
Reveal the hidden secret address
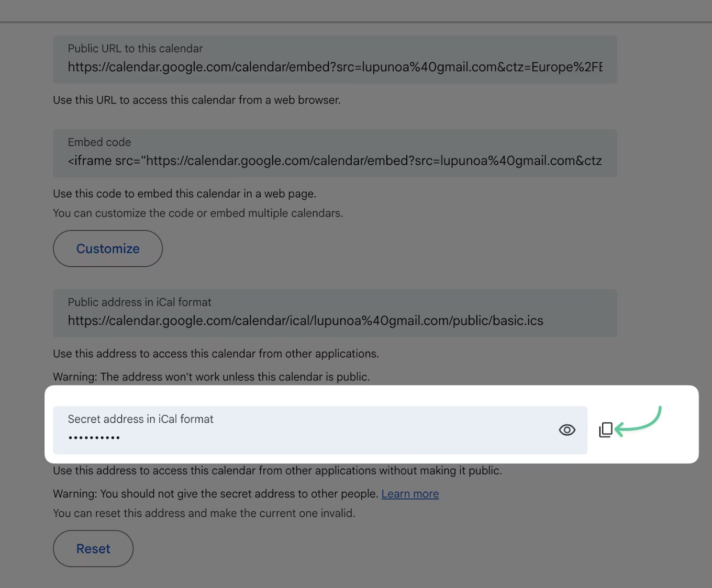(567, 430)
